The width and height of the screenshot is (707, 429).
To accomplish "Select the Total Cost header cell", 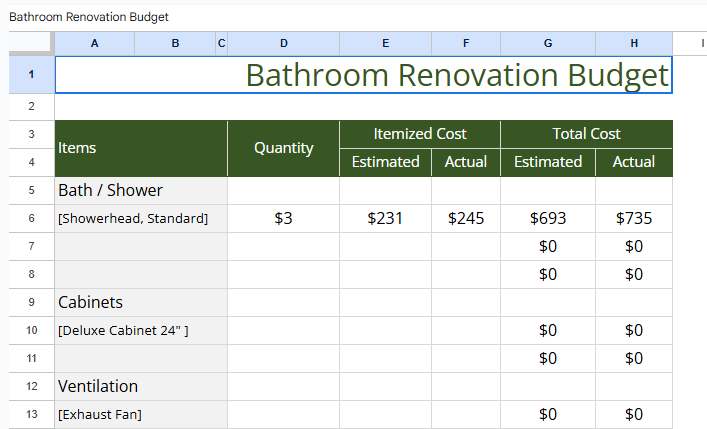I will tap(586, 134).
